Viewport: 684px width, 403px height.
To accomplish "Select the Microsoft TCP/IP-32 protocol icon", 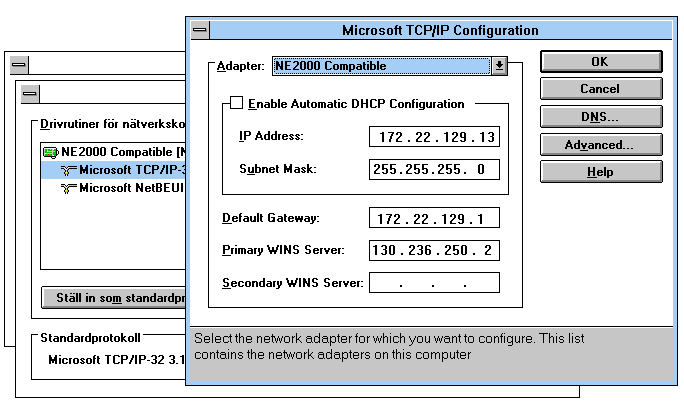I will pos(68,170).
